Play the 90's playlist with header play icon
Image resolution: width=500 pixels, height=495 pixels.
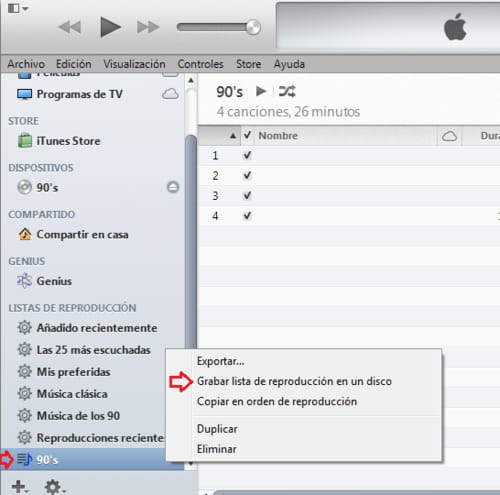(261, 91)
